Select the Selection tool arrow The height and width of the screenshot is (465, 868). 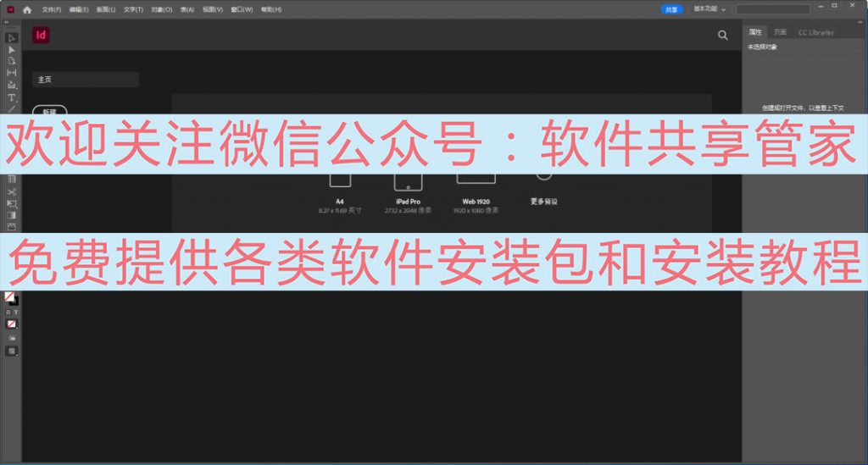click(11, 38)
